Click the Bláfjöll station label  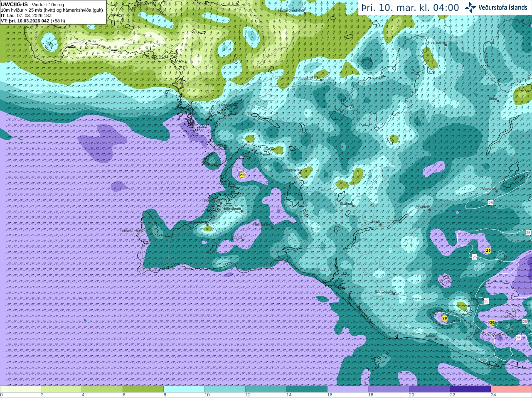(236, 238)
